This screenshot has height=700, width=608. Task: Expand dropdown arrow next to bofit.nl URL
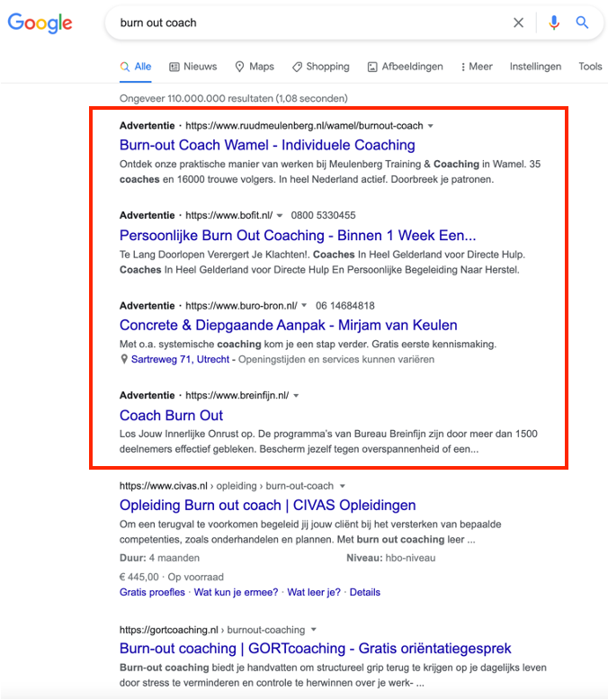pyautogui.click(x=280, y=216)
